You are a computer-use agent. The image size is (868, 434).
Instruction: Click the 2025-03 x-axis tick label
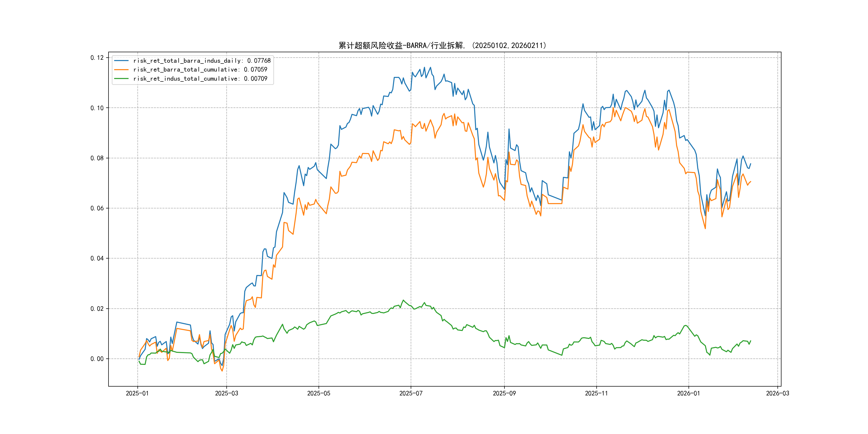click(226, 393)
